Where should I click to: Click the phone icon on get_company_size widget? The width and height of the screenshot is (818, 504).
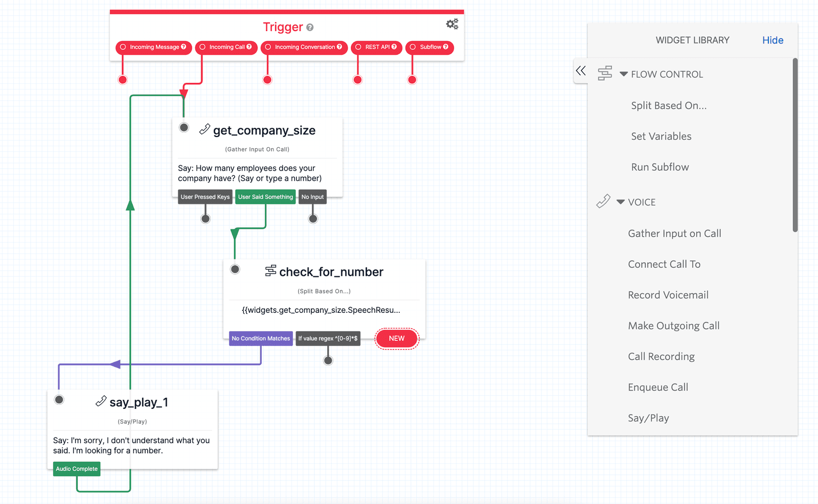[204, 129]
